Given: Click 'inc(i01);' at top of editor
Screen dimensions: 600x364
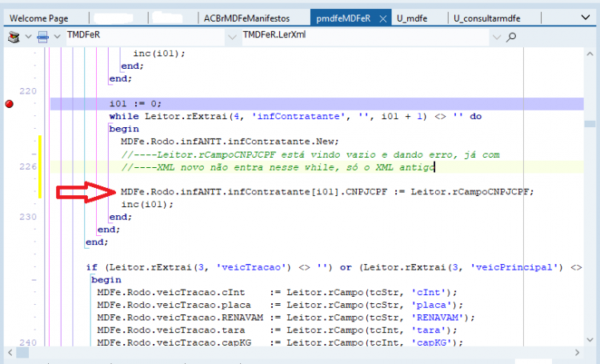Looking at the screenshot, I should point(159,54).
